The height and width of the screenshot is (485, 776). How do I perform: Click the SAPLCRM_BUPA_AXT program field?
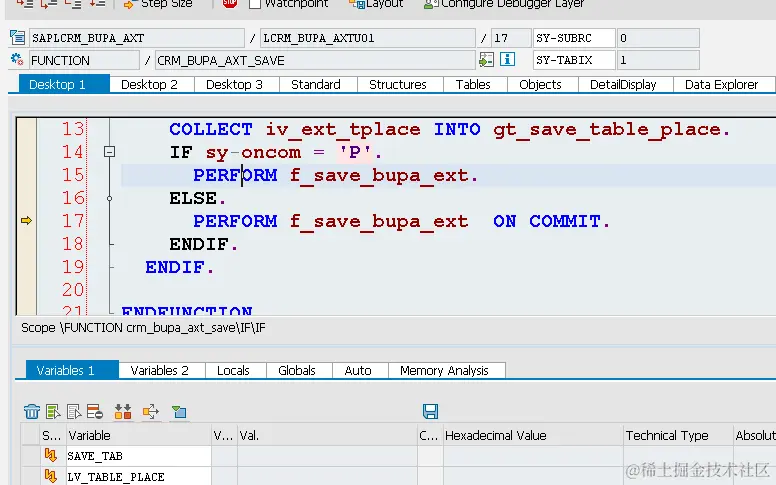137,38
